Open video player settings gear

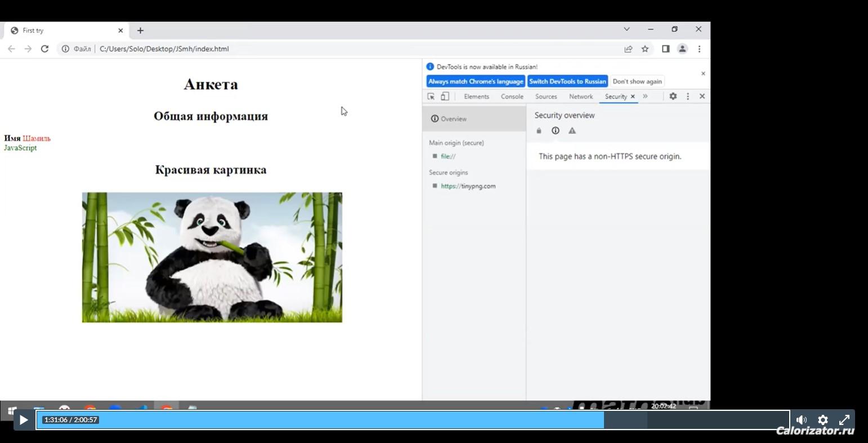click(x=823, y=420)
